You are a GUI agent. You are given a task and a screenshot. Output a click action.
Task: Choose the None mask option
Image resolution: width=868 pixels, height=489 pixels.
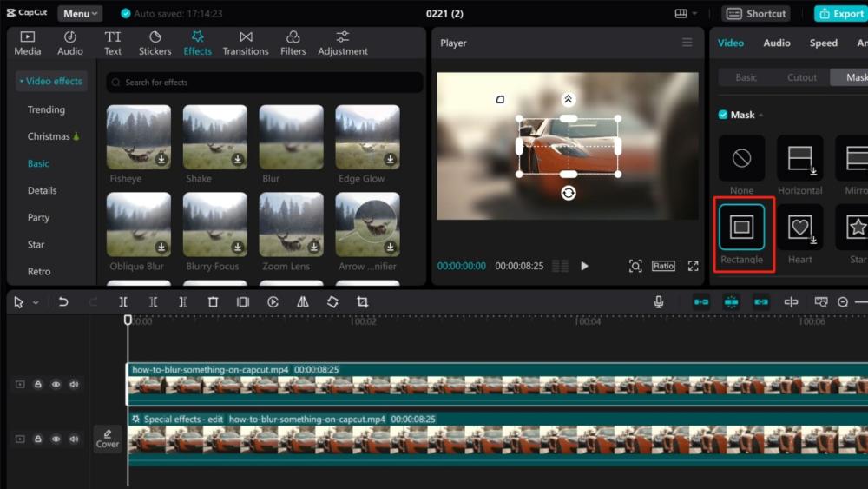click(x=741, y=158)
